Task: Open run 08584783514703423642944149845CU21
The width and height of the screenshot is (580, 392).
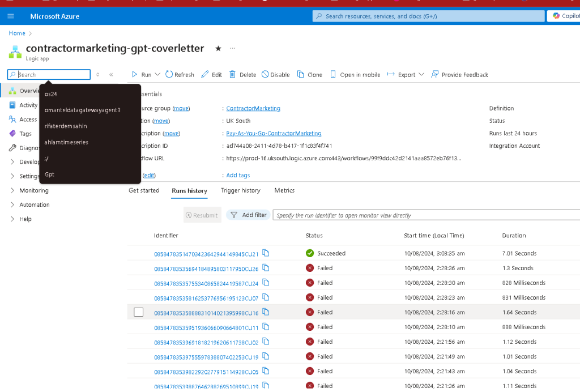Action: (x=206, y=254)
